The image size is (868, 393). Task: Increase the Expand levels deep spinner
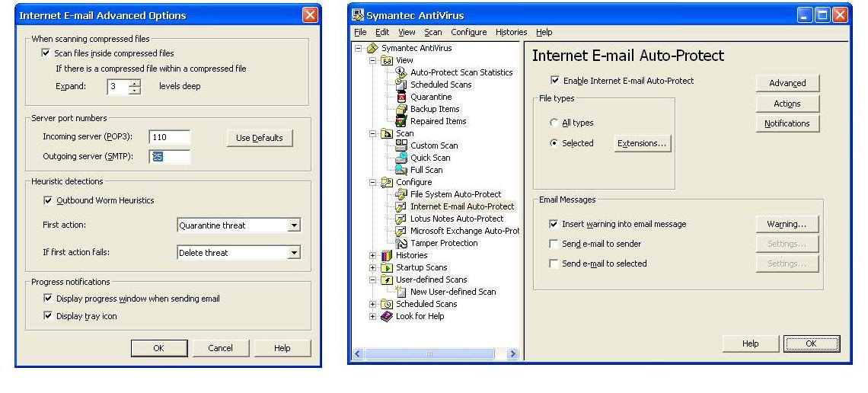[135, 83]
